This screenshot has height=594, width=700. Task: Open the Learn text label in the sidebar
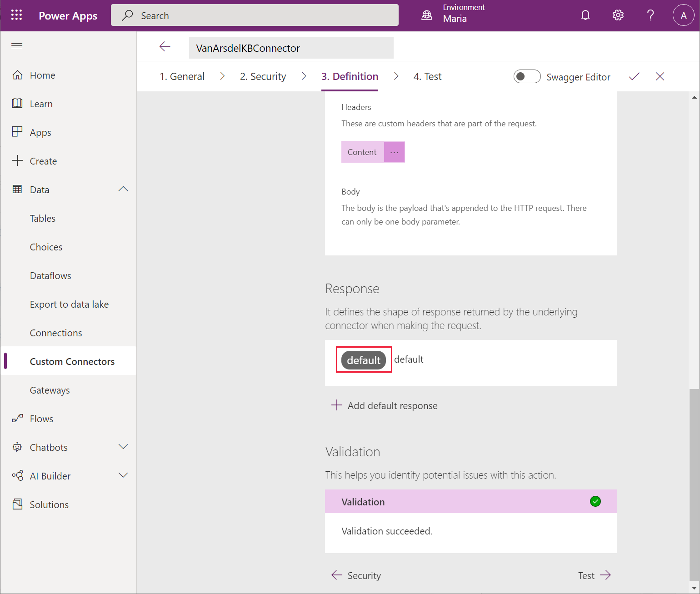point(41,104)
